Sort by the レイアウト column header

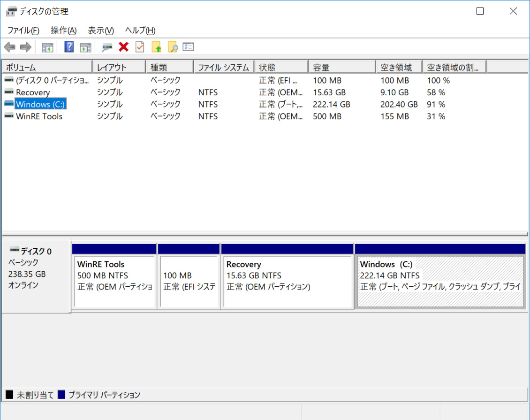[x=119, y=67]
